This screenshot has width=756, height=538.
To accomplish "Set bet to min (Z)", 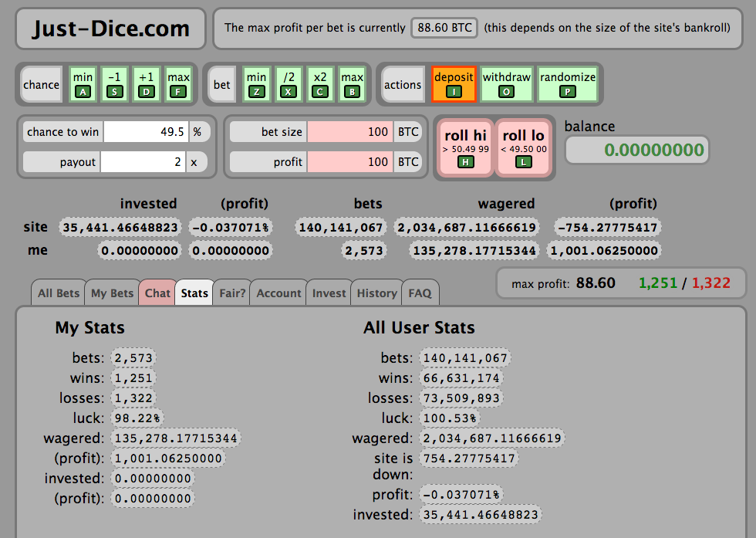I will pos(256,84).
